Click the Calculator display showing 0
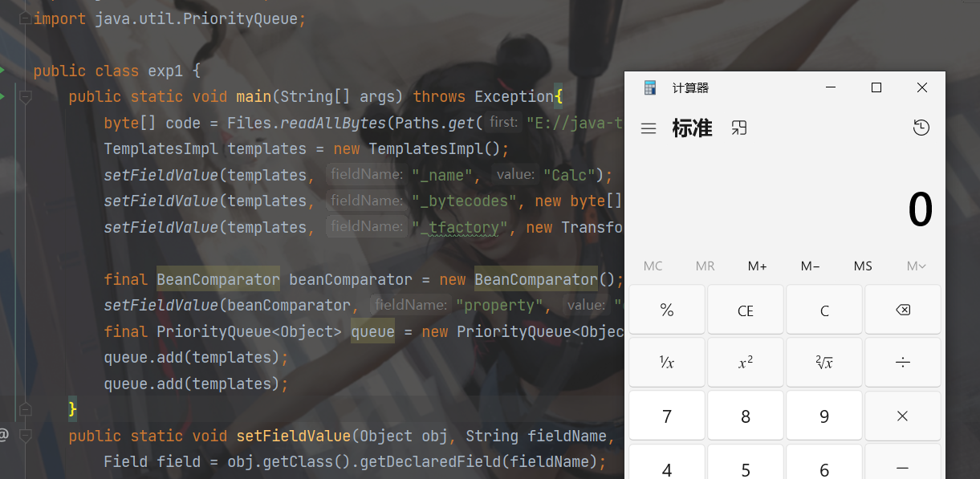 click(920, 209)
